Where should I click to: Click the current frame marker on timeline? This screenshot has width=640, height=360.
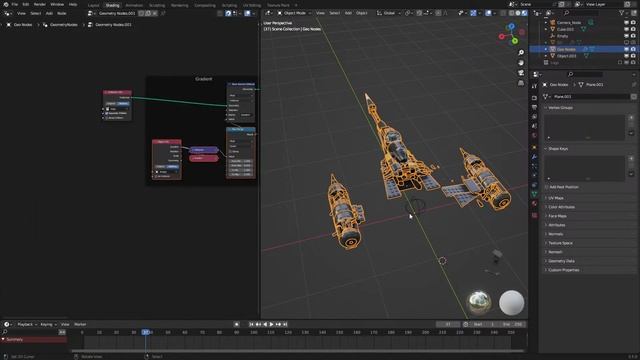tap(146, 332)
